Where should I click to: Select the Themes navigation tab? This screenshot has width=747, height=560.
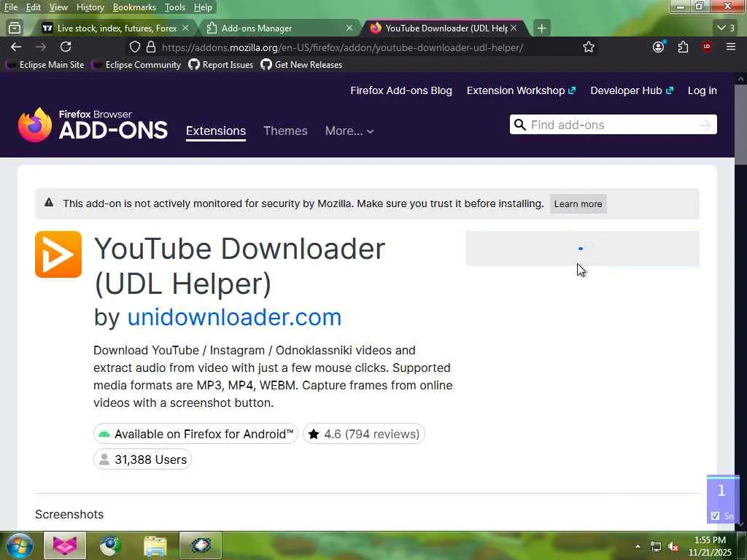point(285,131)
